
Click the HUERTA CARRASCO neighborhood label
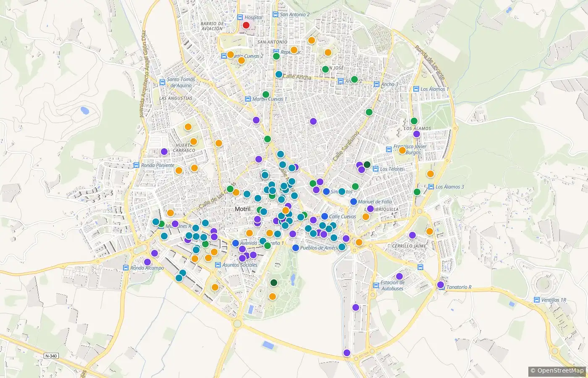(184, 147)
